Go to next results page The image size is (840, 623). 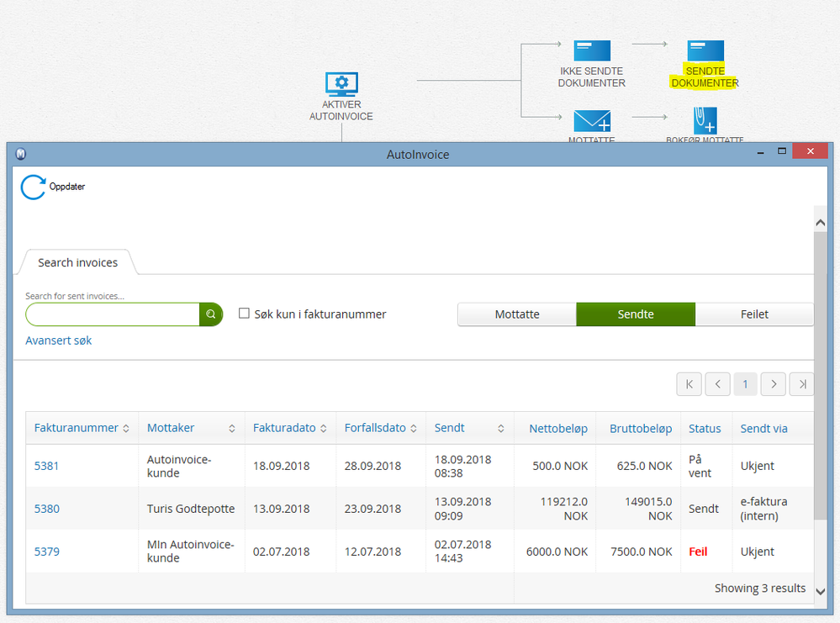(x=774, y=384)
